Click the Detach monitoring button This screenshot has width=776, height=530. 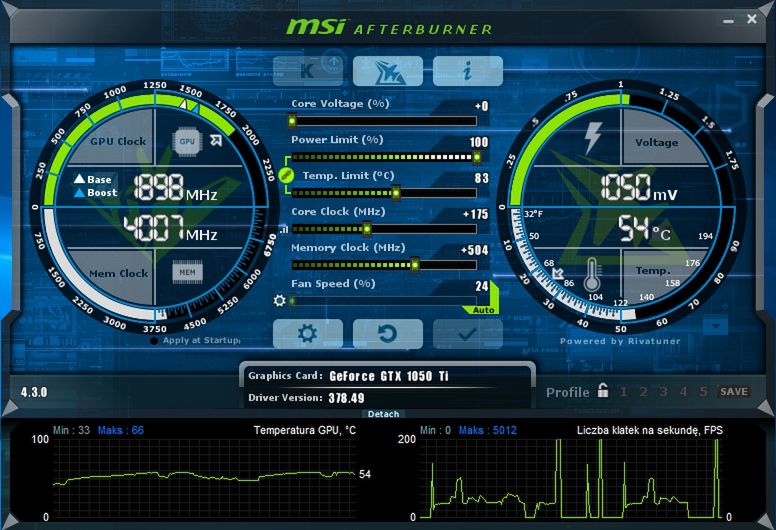pyautogui.click(x=384, y=414)
